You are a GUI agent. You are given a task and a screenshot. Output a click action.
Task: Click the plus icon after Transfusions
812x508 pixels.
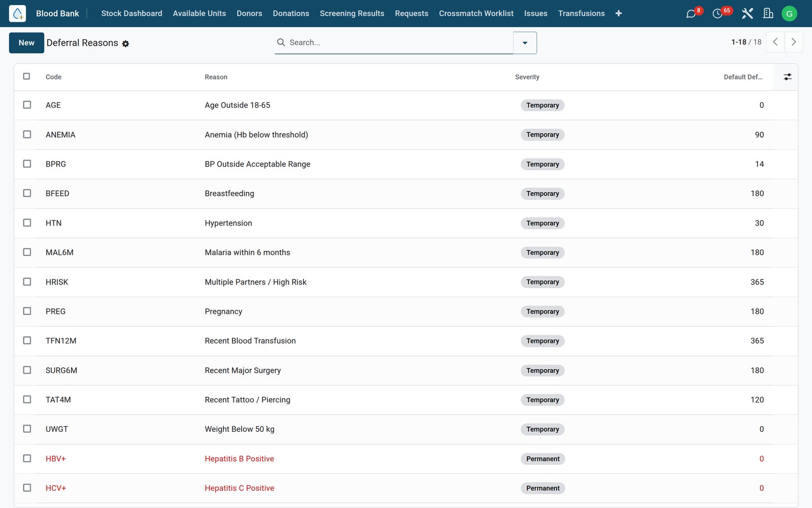tap(619, 14)
